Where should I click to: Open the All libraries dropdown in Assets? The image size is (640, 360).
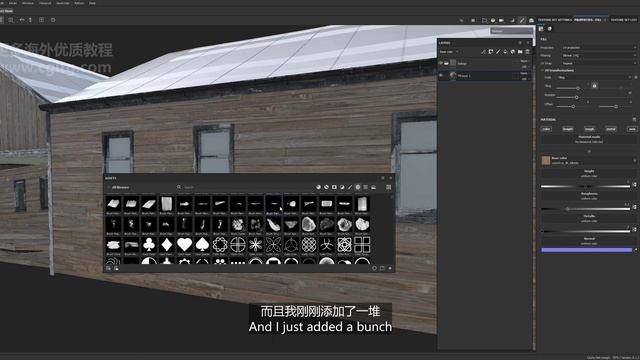coord(120,187)
